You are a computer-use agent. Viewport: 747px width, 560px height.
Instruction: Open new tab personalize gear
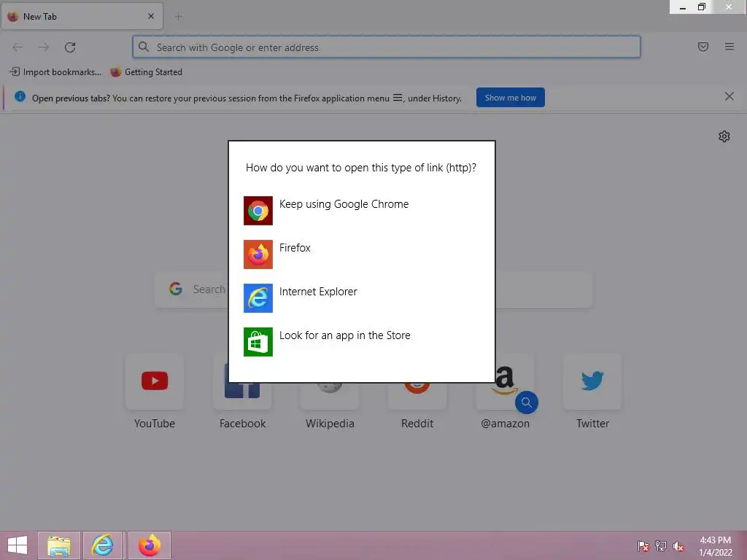[x=724, y=136]
